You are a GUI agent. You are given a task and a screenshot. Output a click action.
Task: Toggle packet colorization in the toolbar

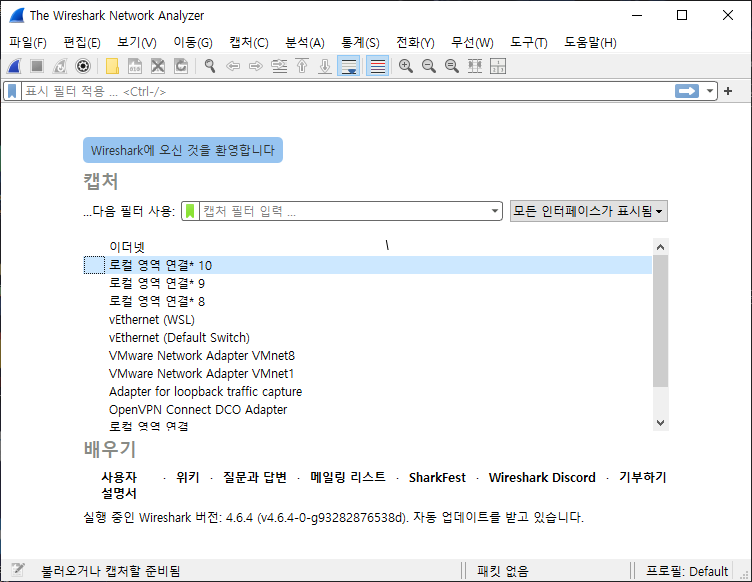377,66
